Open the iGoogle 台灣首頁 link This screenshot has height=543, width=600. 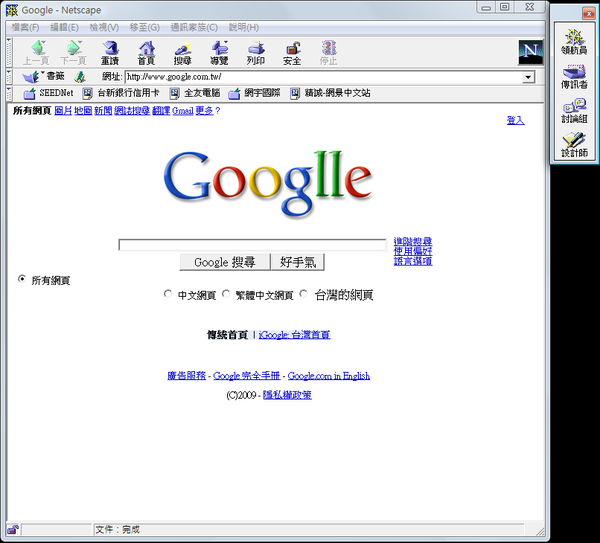click(x=294, y=335)
